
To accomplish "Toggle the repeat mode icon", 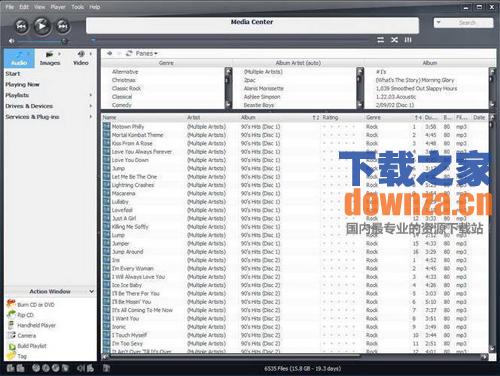I will (380, 40).
